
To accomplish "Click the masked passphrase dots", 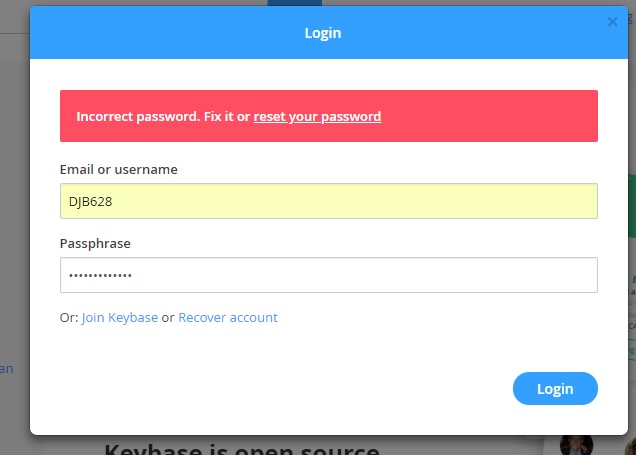I will [x=100, y=275].
